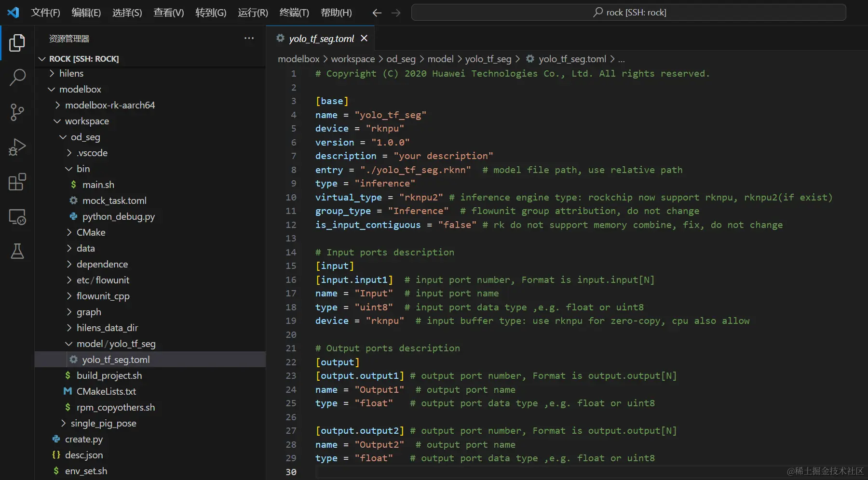Open the 帮助(H) menu
This screenshot has width=868, height=480.
[336, 13]
